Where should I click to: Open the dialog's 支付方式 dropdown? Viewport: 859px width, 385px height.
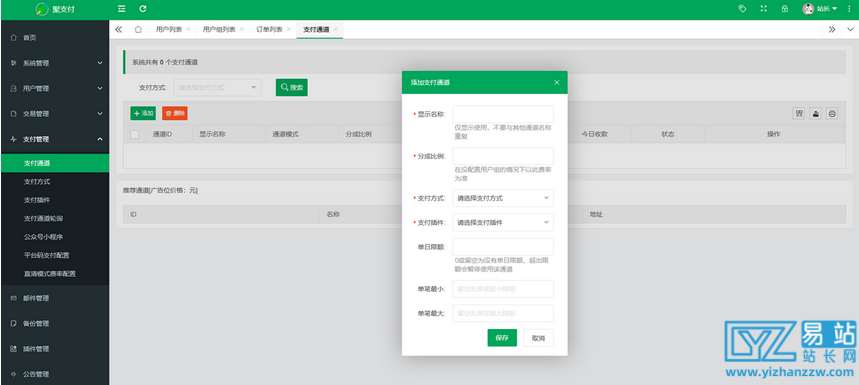coord(503,198)
